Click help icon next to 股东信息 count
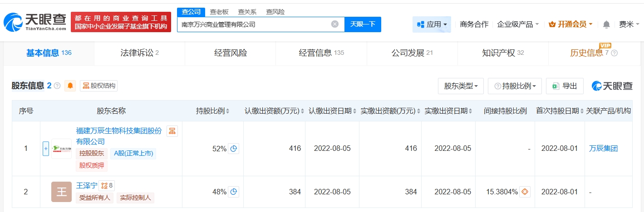The height and width of the screenshot is (212, 644). pyautogui.click(x=57, y=86)
